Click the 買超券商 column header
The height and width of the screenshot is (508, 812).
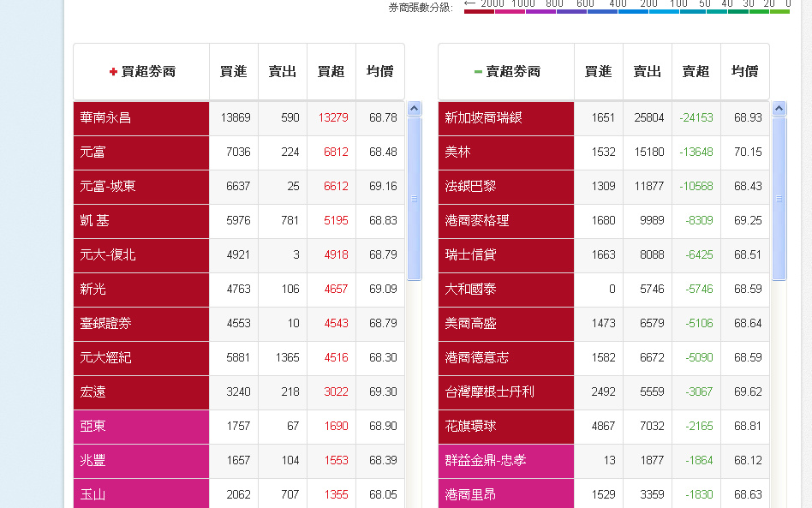click(141, 71)
